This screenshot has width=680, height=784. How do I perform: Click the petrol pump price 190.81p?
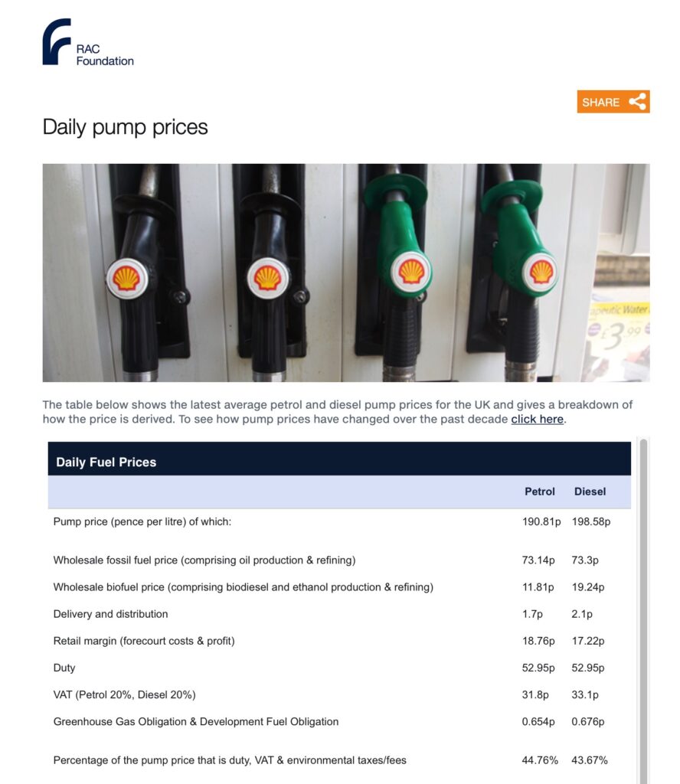coord(541,522)
